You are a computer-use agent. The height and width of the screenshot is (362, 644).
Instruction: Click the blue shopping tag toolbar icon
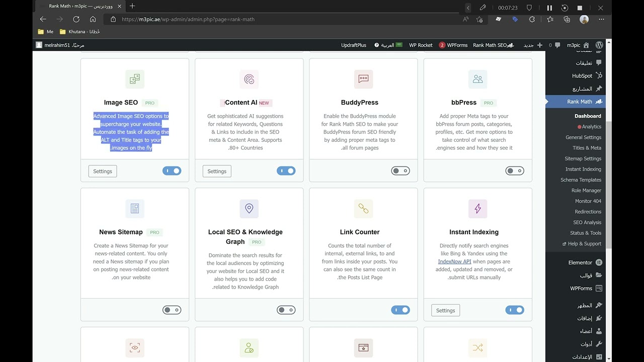point(515,19)
